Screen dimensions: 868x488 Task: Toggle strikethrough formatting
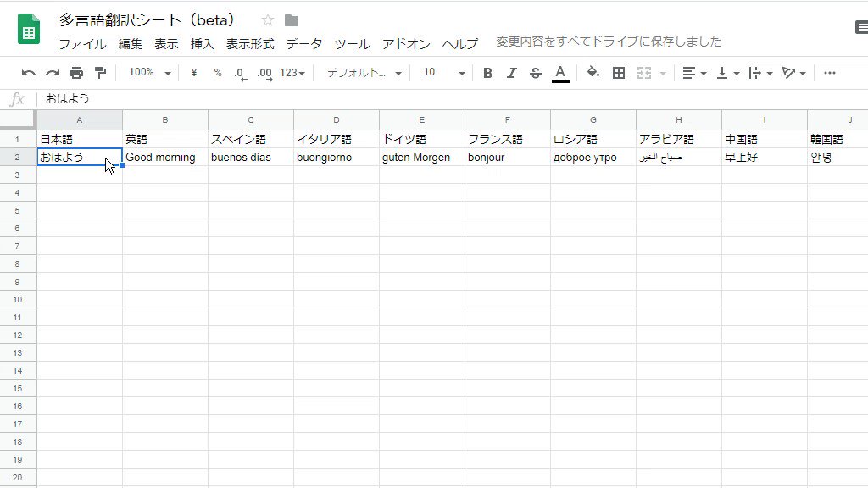tap(535, 73)
